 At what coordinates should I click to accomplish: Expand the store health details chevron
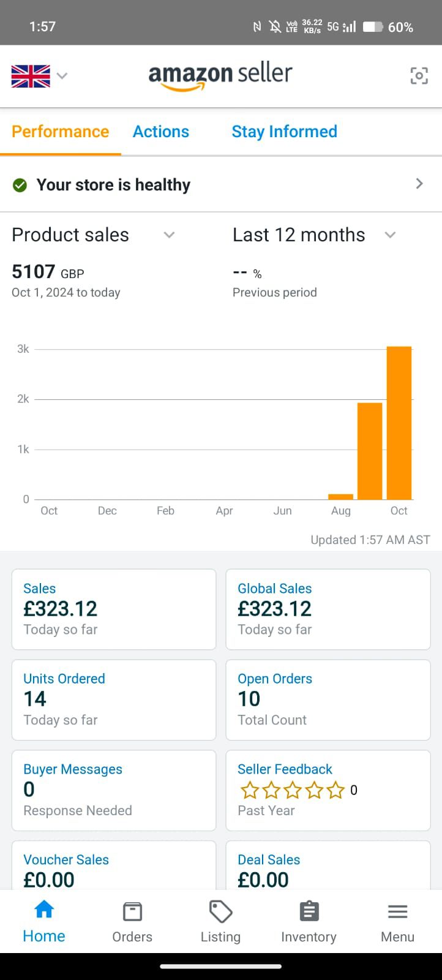(419, 184)
